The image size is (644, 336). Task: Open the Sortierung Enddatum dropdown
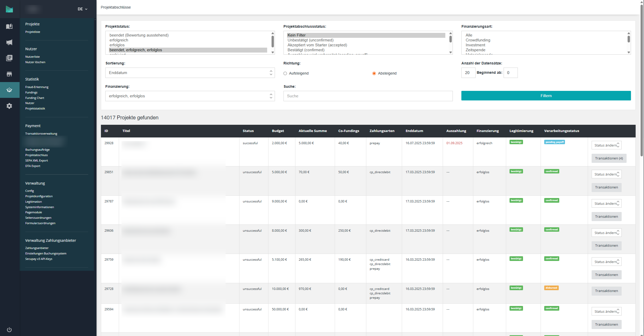tap(190, 73)
